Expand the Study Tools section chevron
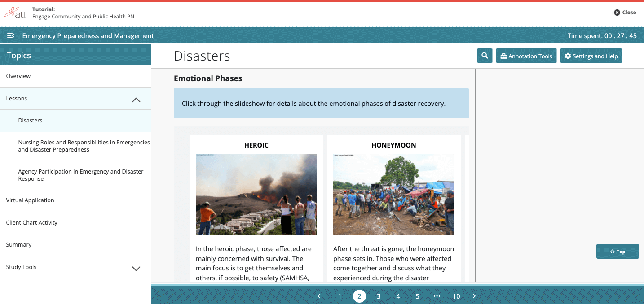644x304 pixels. tap(136, 268)
